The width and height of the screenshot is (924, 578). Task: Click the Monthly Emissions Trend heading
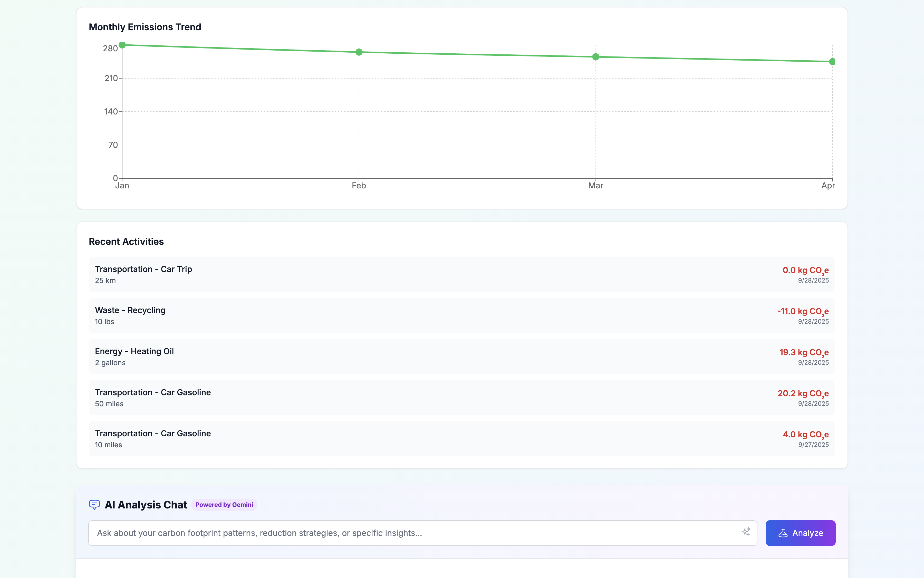click(x=145, y=27)
